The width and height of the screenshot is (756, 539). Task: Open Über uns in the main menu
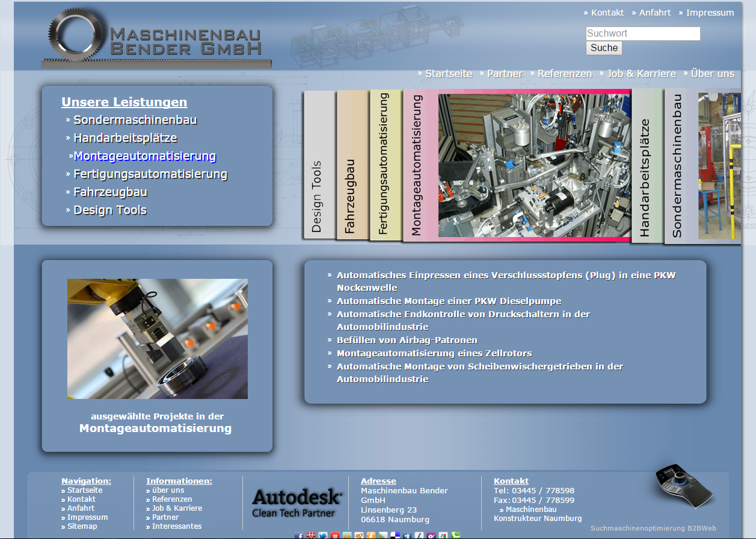(x=713, y=74)
